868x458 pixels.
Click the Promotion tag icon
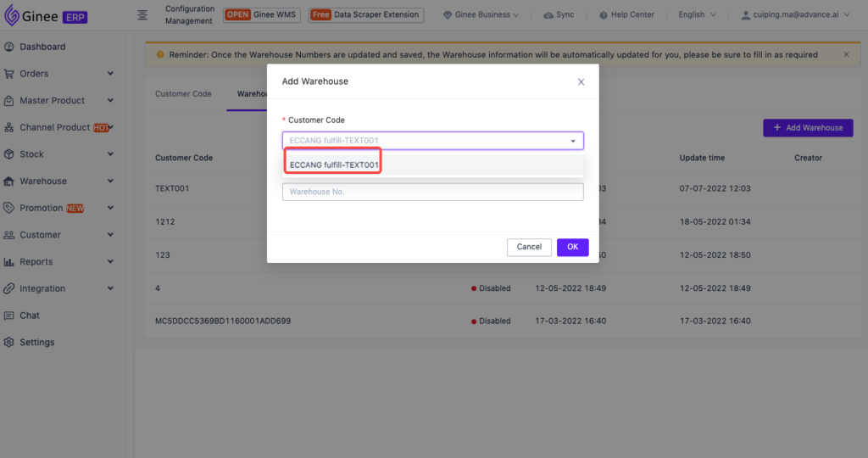(8, 208)
